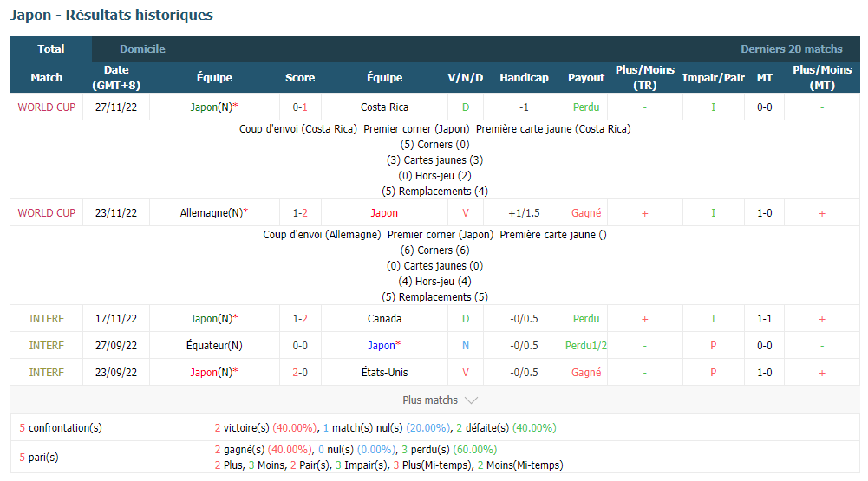The width and height of the screenshot is (868, 481).
Task: Open WORLD CUP link for 27/11/22 match
Action: (x=47, y=107)
